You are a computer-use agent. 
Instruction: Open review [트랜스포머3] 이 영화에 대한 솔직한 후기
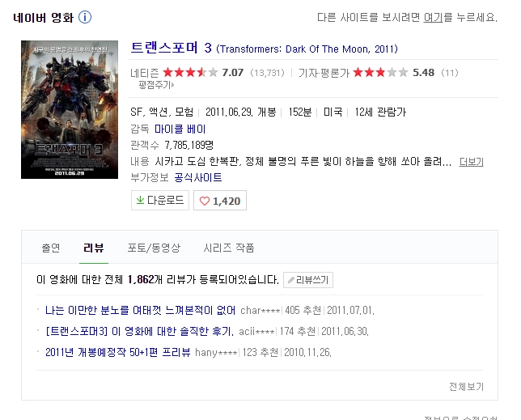pyautogui.click(x=139, y=331)
